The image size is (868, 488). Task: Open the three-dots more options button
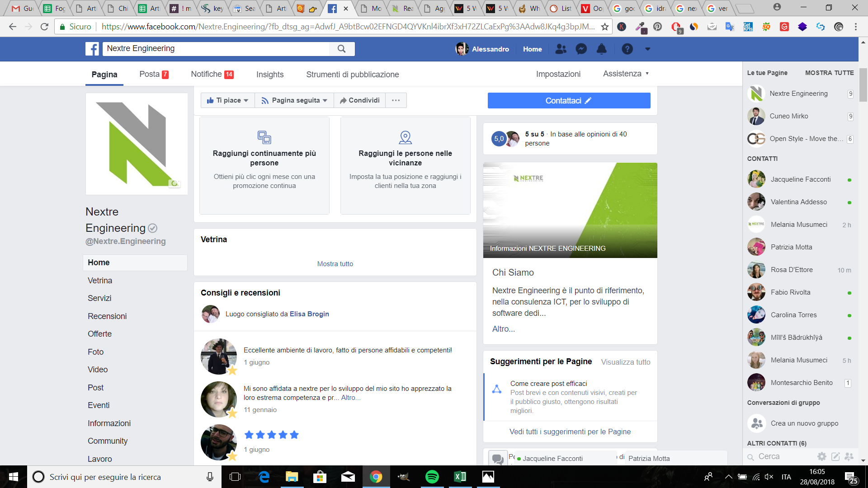coord(396,100)
